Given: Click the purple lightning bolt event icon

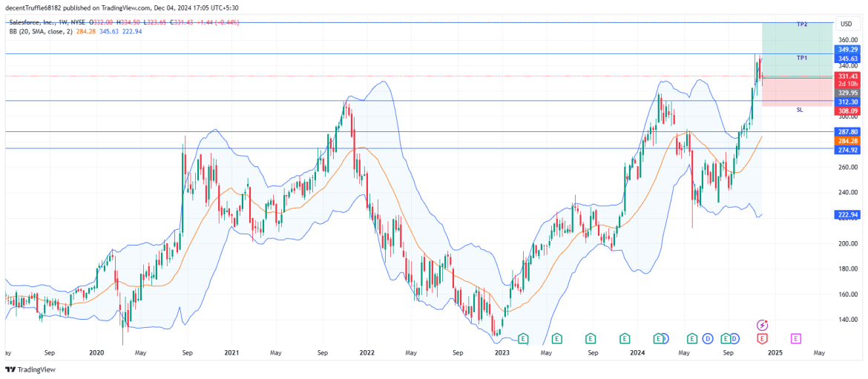Looking at the screenshot, I should 762,326.
